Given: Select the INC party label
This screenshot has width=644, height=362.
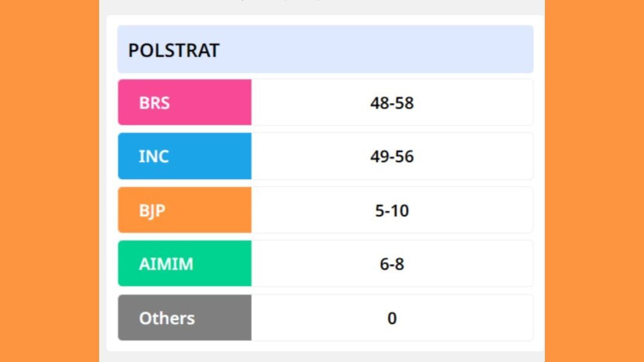Looking at the screenshot, I should pos(153,156).
